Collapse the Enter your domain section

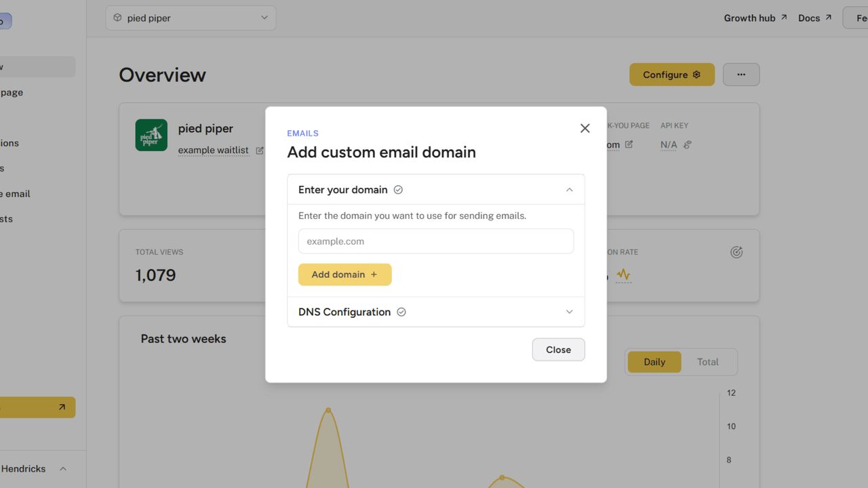coord(570,189)
